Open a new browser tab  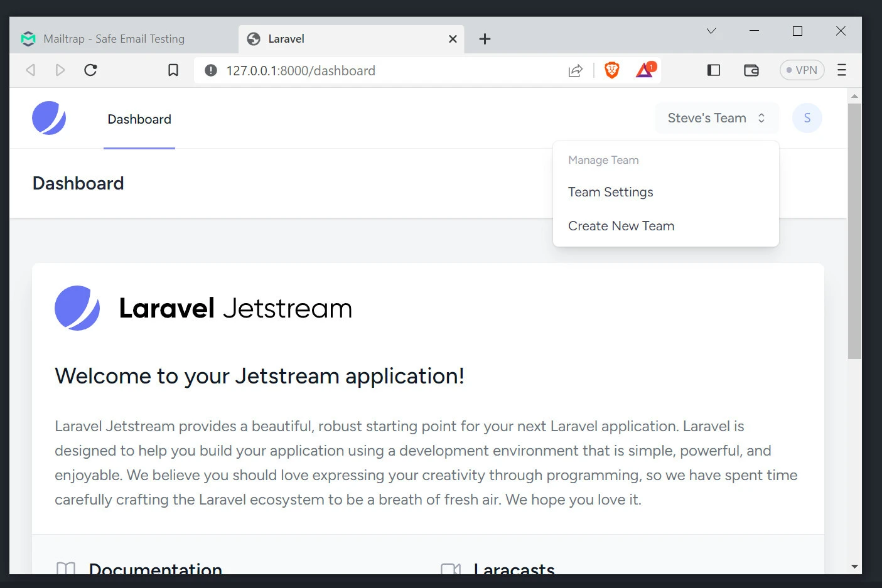point(485,39)
